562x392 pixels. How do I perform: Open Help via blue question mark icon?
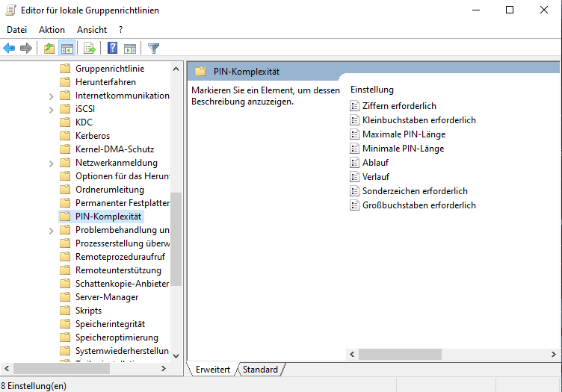[113, 48]
